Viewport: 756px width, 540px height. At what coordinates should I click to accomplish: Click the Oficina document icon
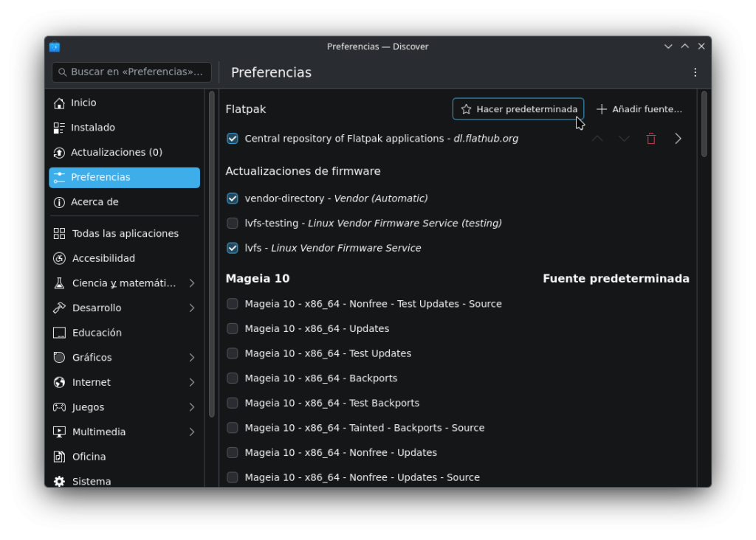(59, 457)
